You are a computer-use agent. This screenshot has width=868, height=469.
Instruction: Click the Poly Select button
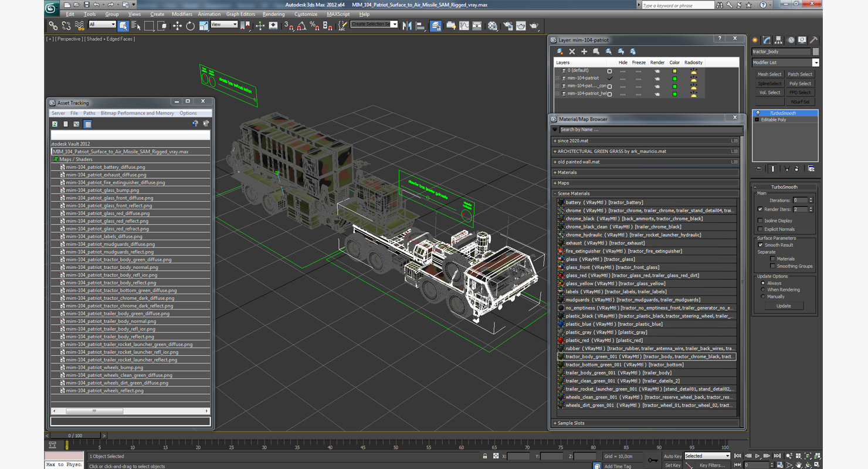[x=800, y=84]
